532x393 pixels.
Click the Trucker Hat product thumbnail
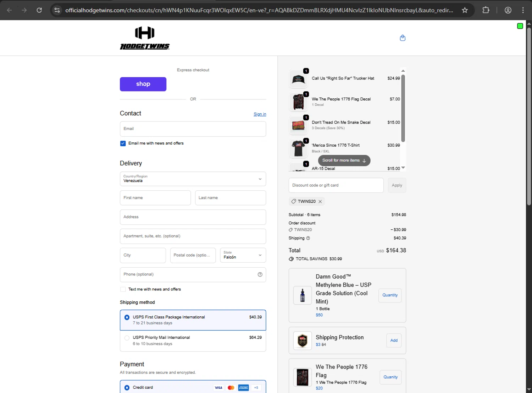pyautogui.click(x=298, y=79)
